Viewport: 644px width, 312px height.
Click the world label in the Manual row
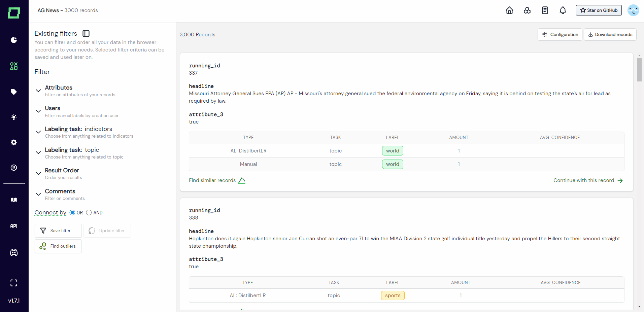393,164
